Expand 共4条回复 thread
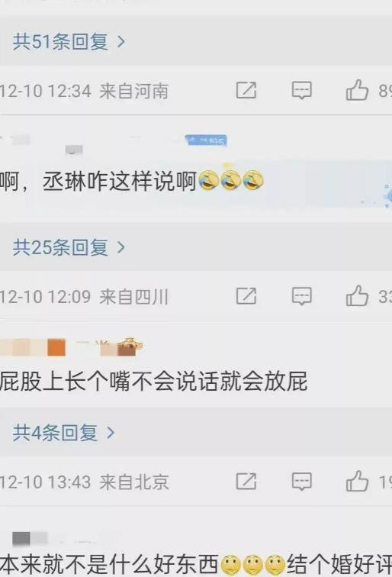 tap(64, 433)
